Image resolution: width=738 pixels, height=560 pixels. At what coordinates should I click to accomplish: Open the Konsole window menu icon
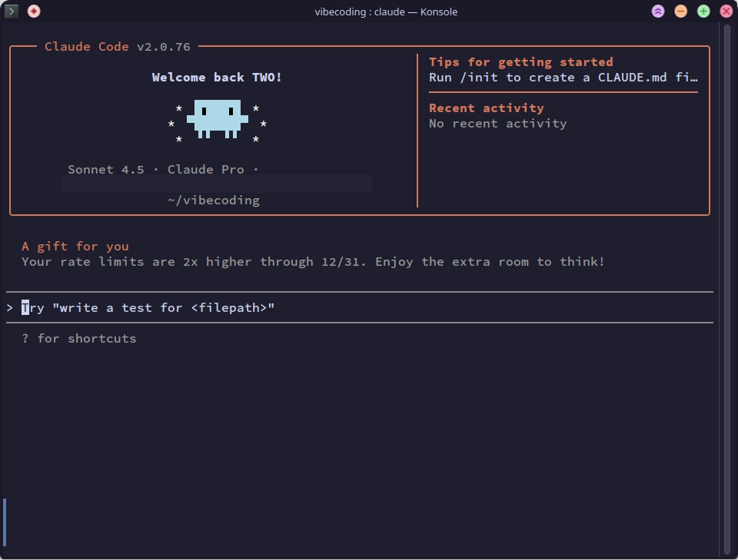(x=12, y=11)
